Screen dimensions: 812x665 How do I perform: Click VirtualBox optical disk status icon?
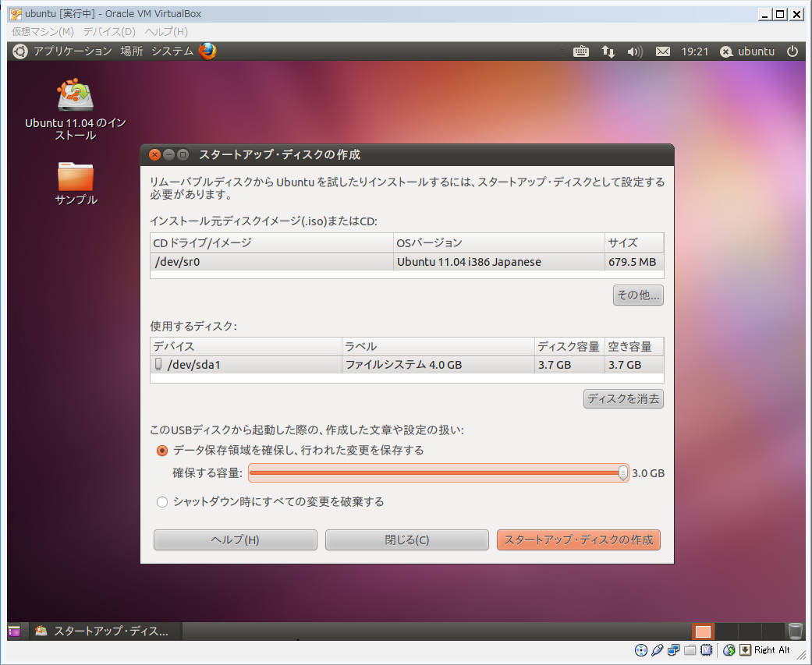641,650
